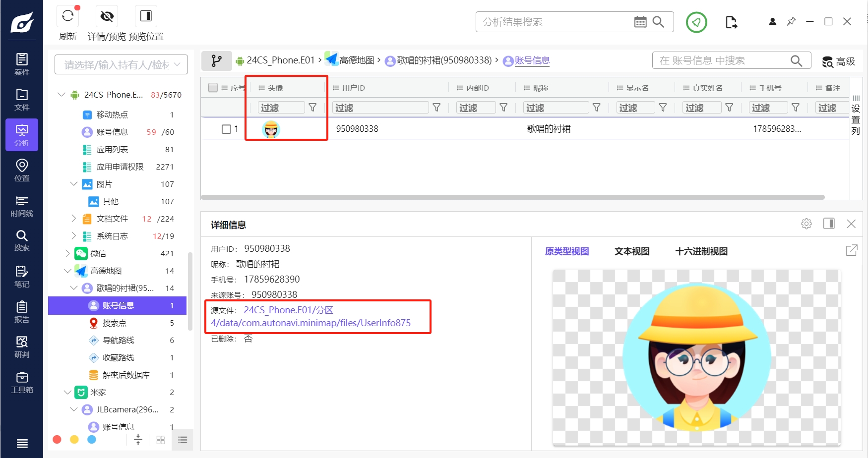This screenshot has height=458, width=868.
Task: Collapse the 高德地图 tree node
Action: [68, 271]
